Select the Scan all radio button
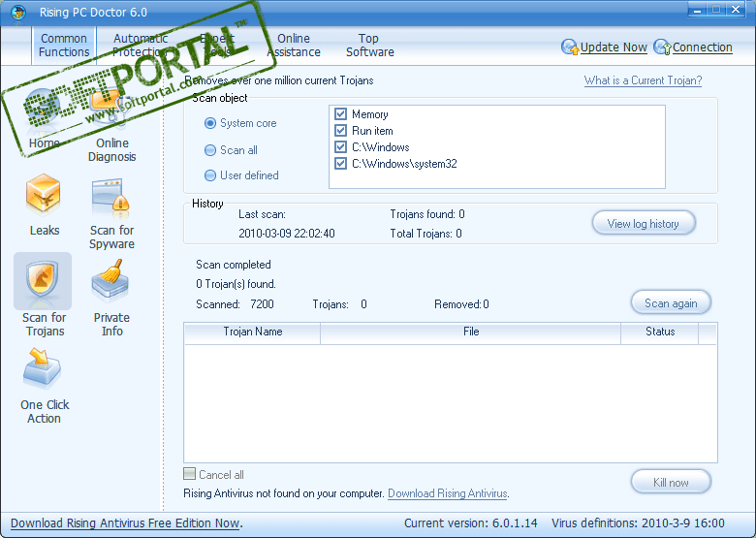Viewport: 756px width, 538px height. 210,150
